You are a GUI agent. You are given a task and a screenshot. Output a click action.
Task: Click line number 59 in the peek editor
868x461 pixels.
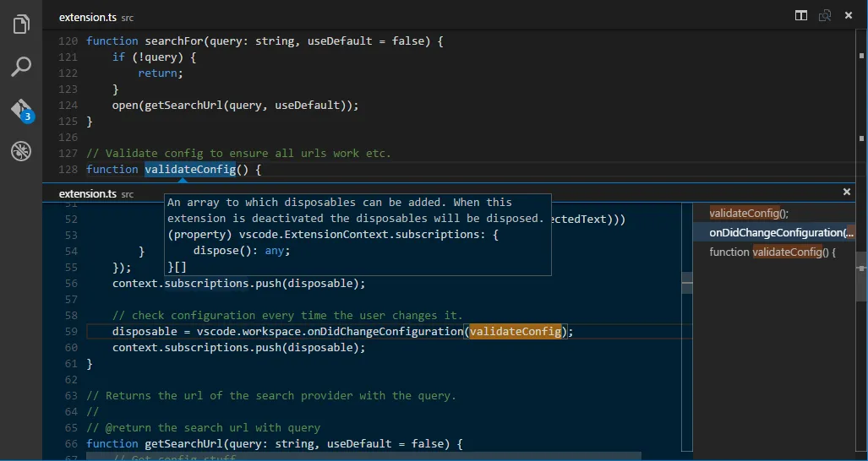[70, 332]
